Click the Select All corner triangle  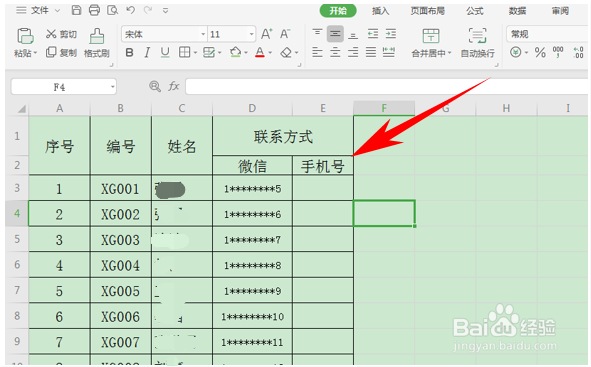(x=21, y=109)
